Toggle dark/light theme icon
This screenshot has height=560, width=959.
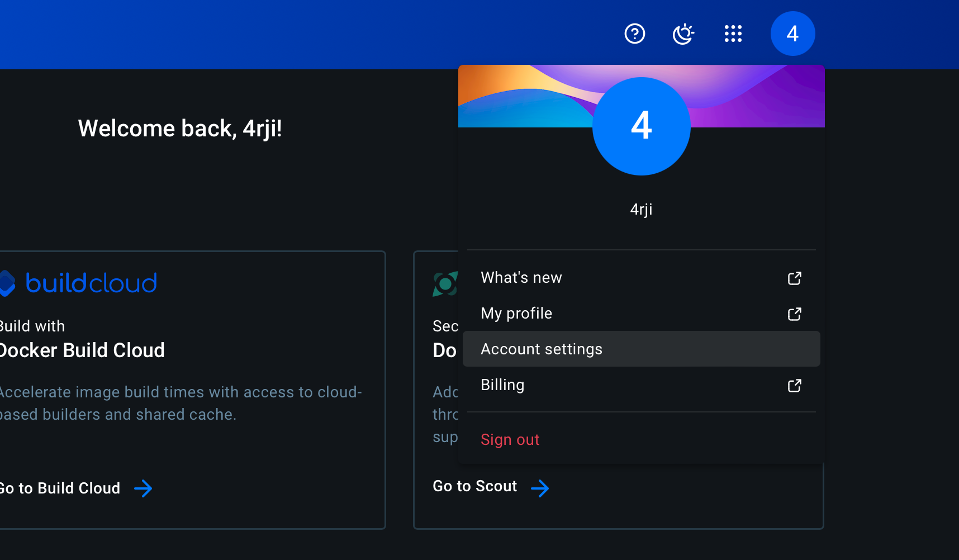tap(683, 34)
